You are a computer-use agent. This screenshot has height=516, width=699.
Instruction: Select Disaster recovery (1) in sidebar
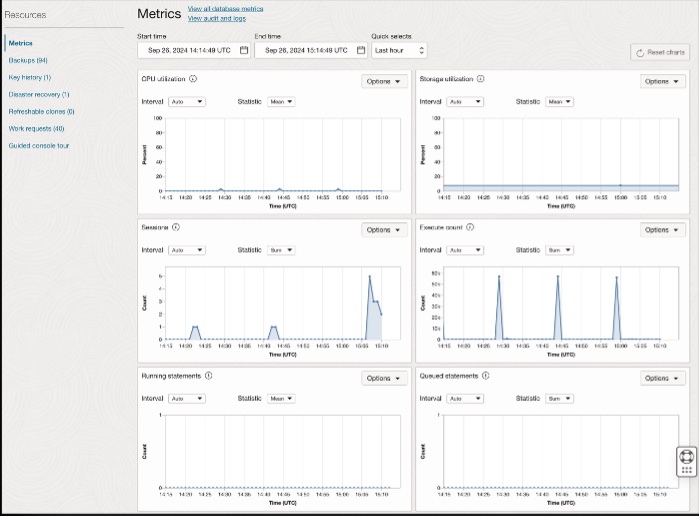[x=39, y=95]
